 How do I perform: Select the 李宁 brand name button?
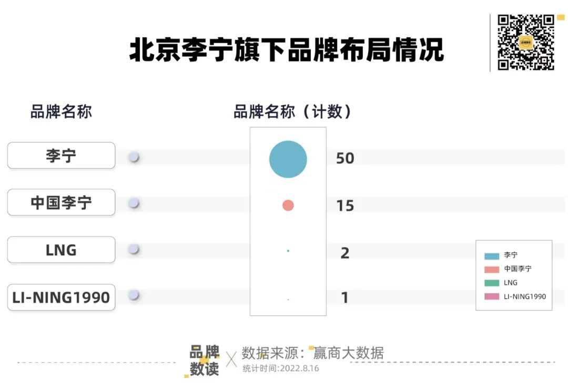[61, 156]
